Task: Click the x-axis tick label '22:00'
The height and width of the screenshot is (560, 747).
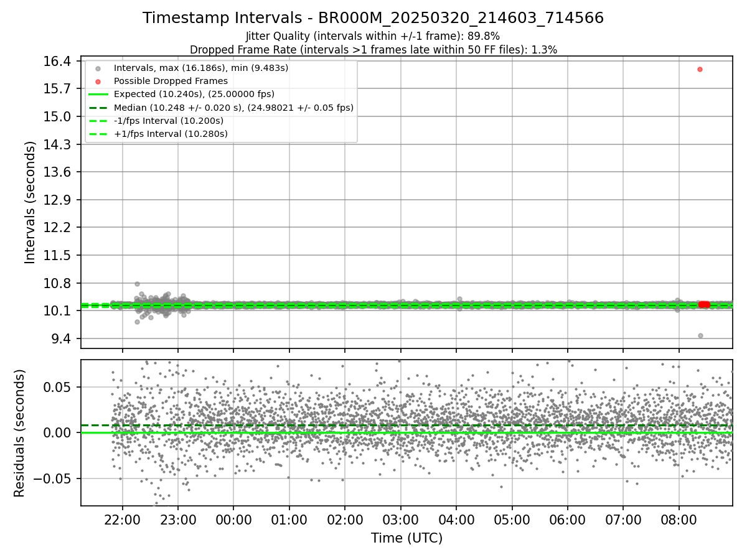Action: coord(122,519)
